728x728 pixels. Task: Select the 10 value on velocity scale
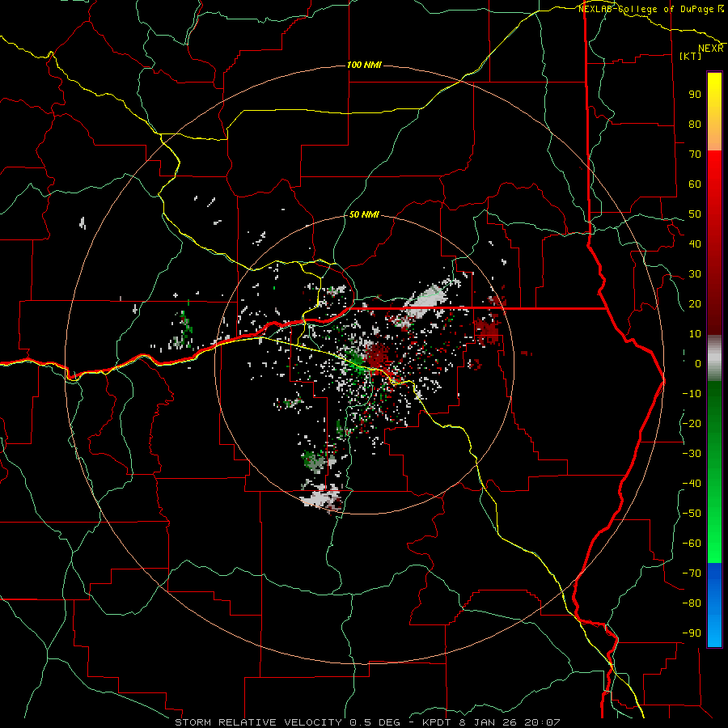(x=695, y=334)
